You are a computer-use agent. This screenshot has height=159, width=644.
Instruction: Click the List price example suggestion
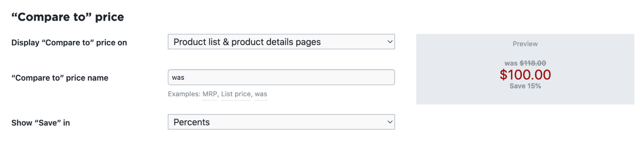click(236, 94)
